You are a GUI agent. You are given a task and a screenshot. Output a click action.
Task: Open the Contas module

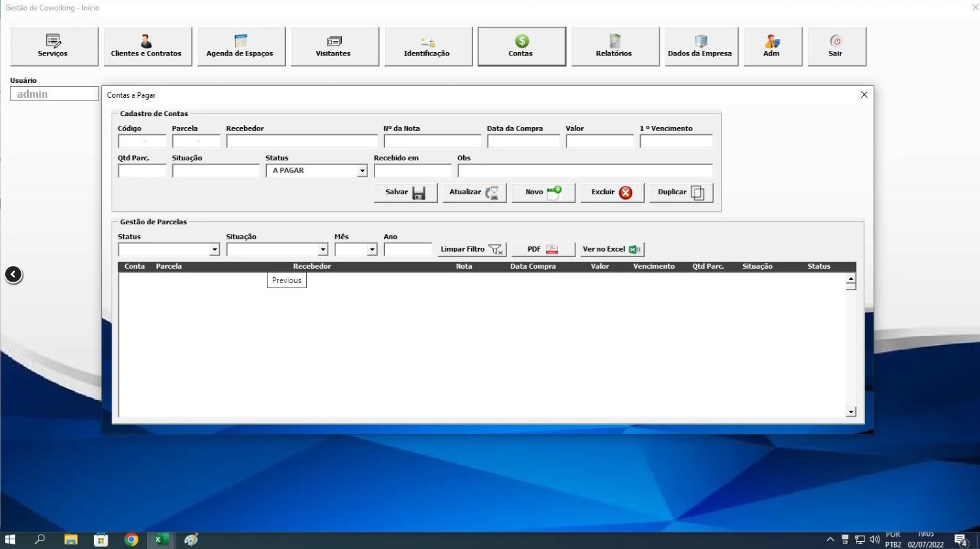[x=522, y=46]
